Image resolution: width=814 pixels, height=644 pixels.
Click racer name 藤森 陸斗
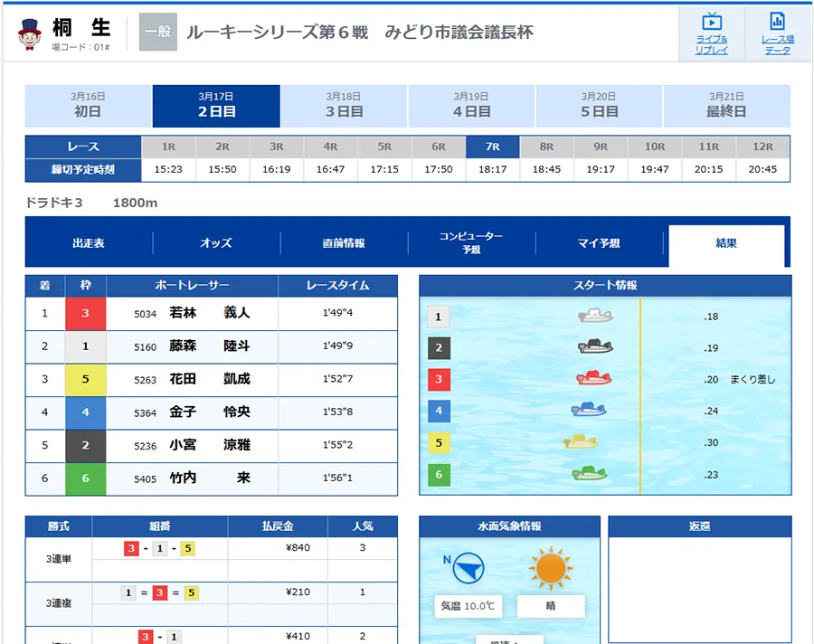[x=210, y=346]
